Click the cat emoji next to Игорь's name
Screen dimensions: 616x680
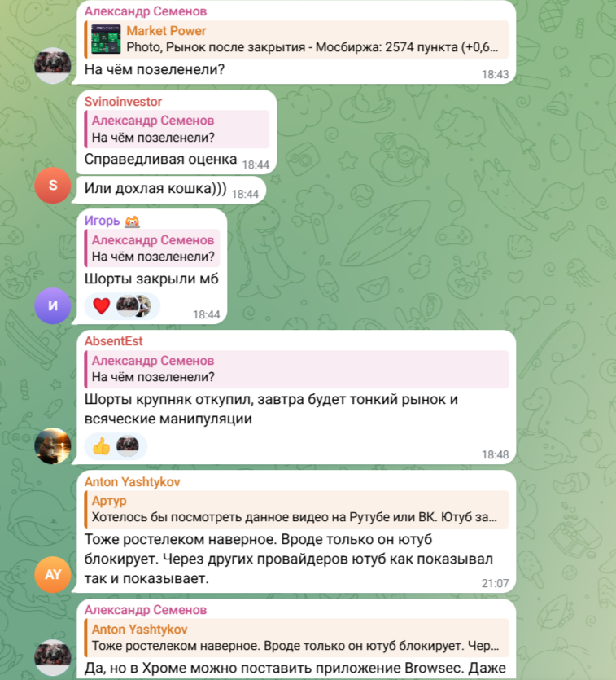click(x=132, y=222)
